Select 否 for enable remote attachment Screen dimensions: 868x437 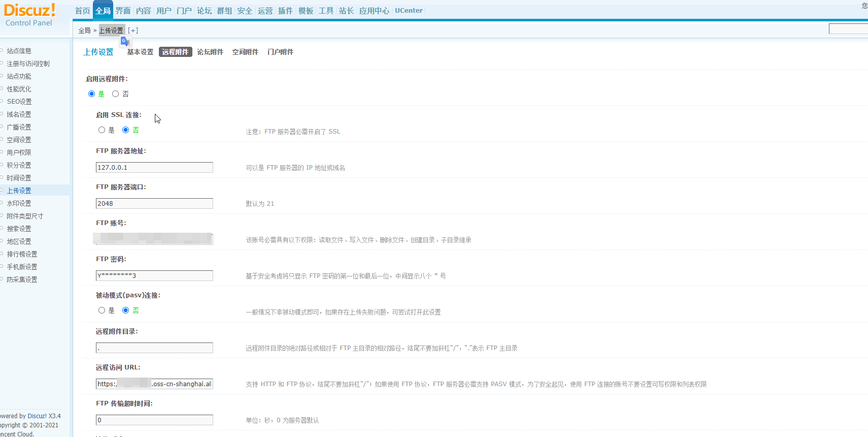[x=116, y=94]
